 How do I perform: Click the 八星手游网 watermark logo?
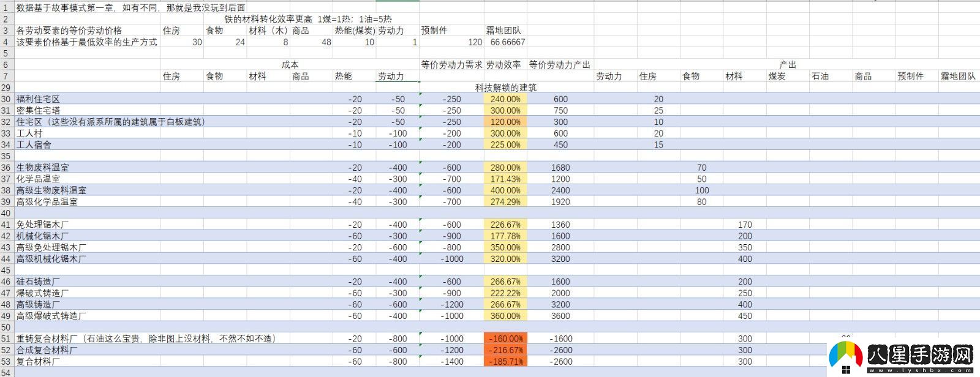pyautogui.click(x=901, y=356)
